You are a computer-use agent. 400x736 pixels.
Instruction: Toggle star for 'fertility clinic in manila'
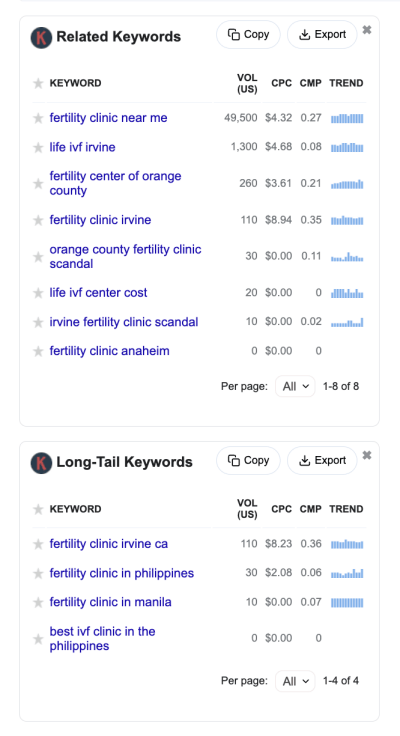(x=38, y=603)
